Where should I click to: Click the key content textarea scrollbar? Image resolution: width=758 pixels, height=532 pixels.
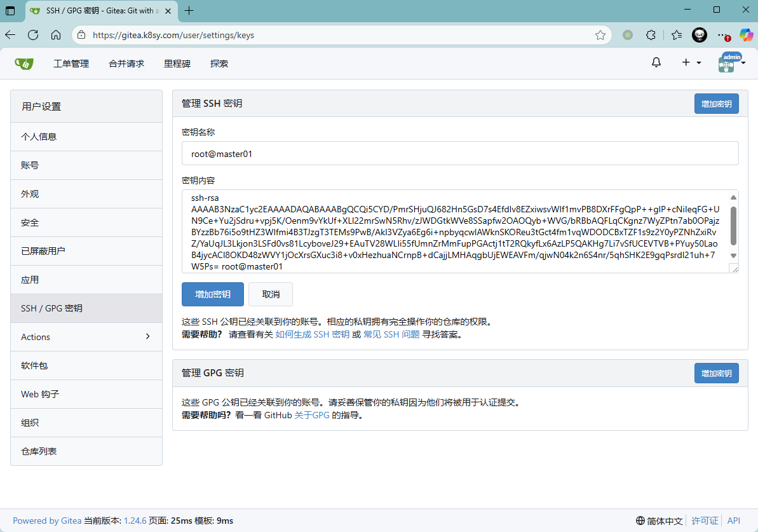pyautogui.click(x=733, y=226)
